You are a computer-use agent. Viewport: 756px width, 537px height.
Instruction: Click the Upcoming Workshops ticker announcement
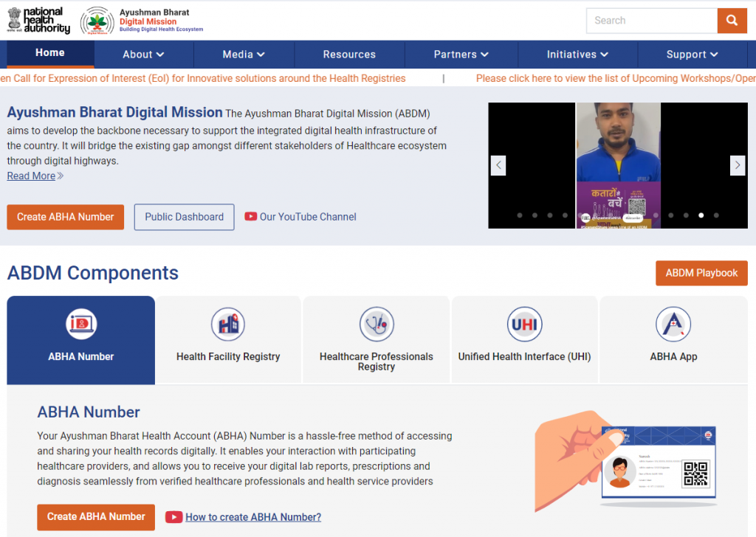(x=616, y=78)
